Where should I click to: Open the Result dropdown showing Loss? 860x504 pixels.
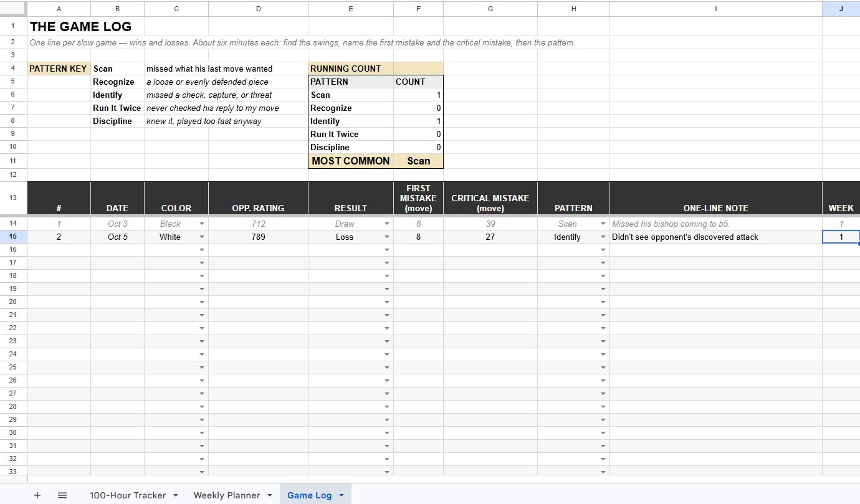[387, 237]
